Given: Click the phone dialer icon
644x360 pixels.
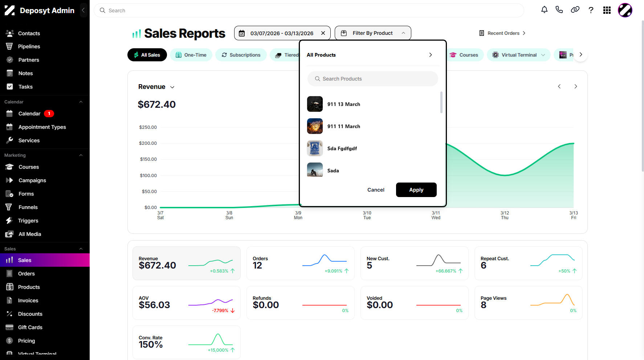Looking at the screenshot, I should pyautogui.click(x=559, y=10).
